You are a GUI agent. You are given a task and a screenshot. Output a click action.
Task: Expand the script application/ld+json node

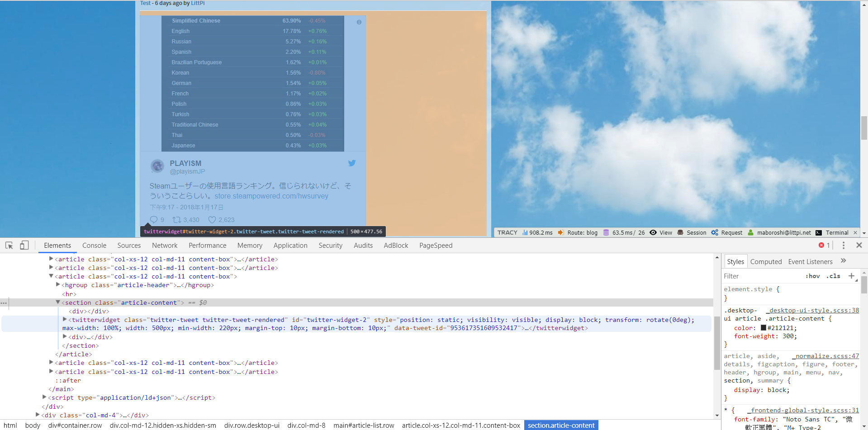pos(44,397)
